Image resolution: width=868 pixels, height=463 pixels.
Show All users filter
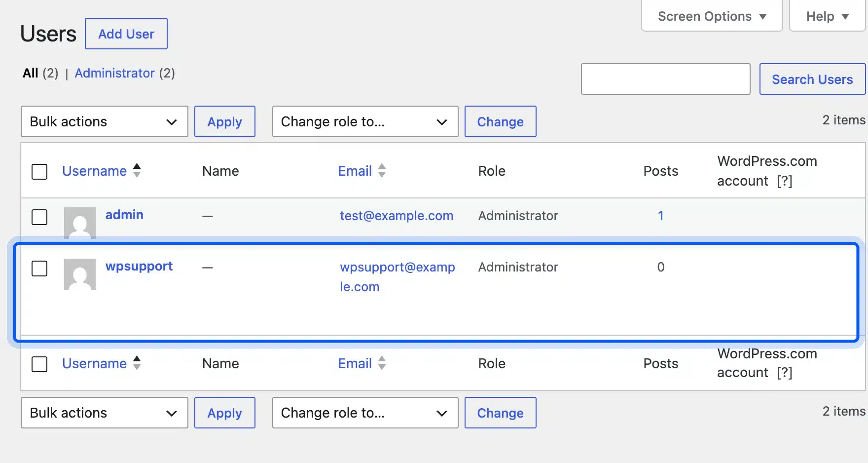tap(31, 73)
